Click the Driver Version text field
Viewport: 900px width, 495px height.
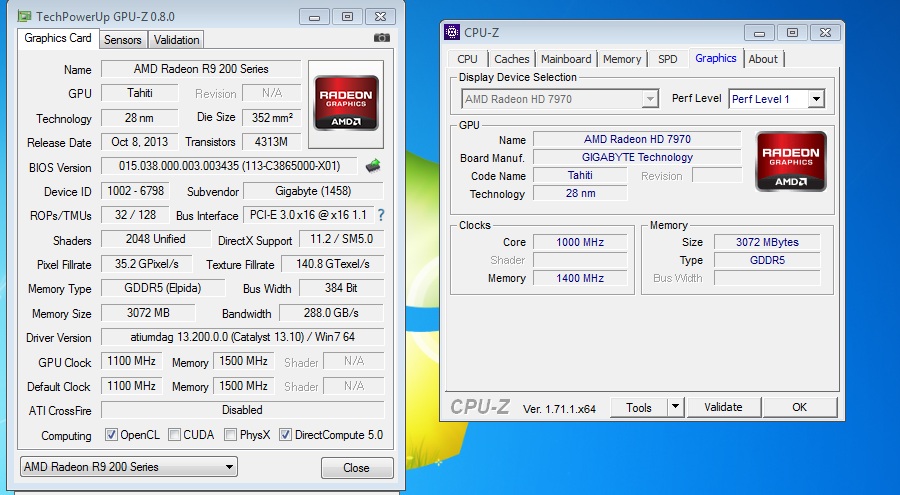click(242, 338)
